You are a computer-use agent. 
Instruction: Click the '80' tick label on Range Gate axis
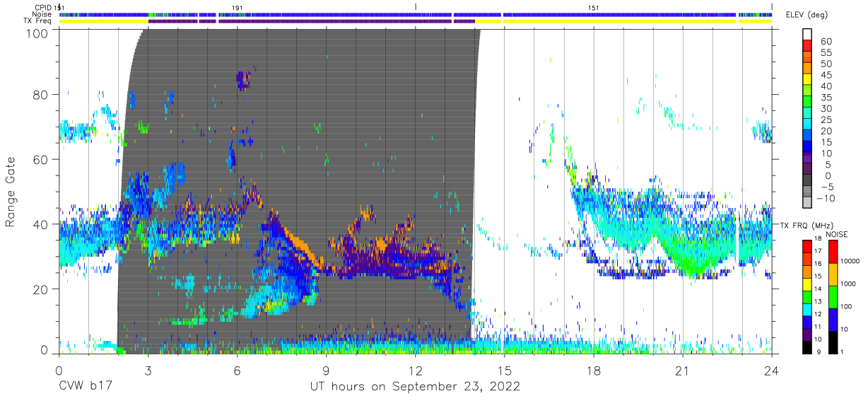41,95
